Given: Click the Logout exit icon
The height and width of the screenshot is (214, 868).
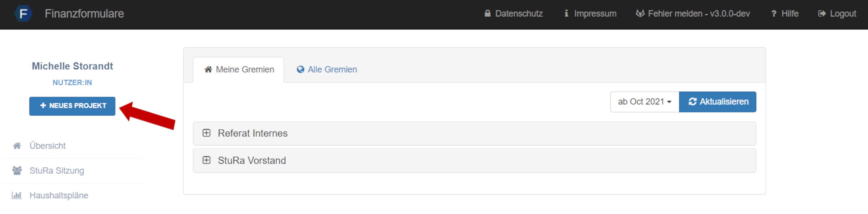Looking at the screenshot, I should 822,14.
